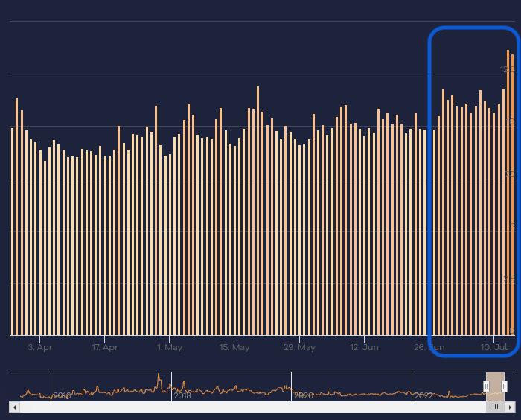Click the '29. May' x-axis label
The height and width of the screenshot is (420, 521).
pos(299,347)
